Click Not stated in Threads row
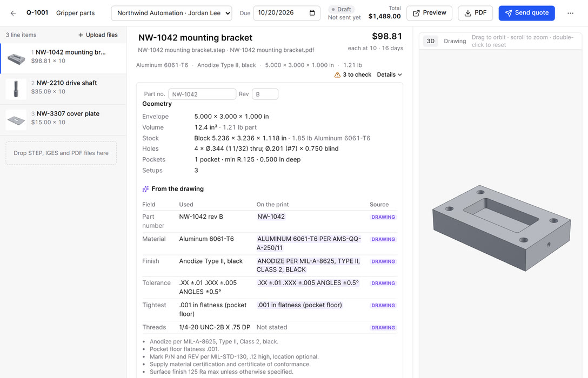The height and width of the screenshot is (378, 588). coord(272,327)
